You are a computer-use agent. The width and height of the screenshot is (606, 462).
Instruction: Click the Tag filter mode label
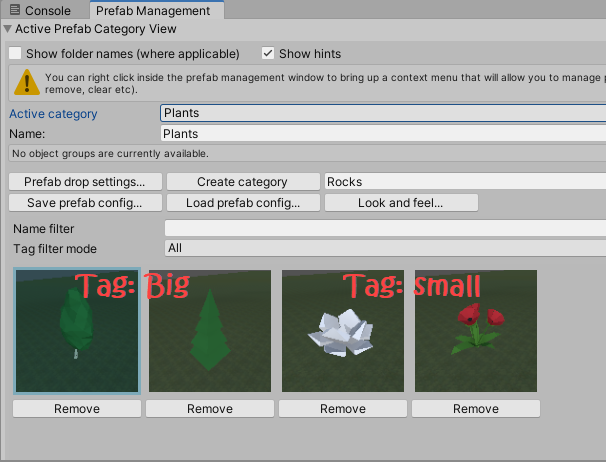point(55,249)
